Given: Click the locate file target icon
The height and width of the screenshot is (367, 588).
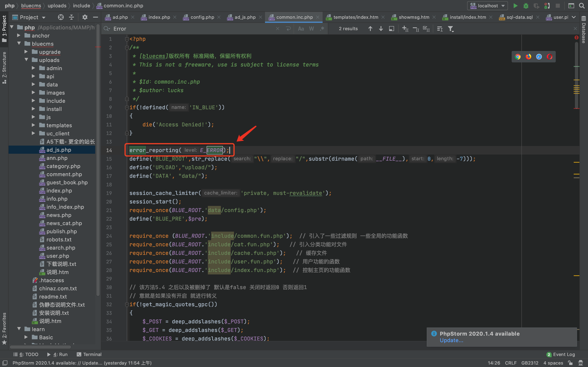Looking at the screenshot, I should 61,17.
